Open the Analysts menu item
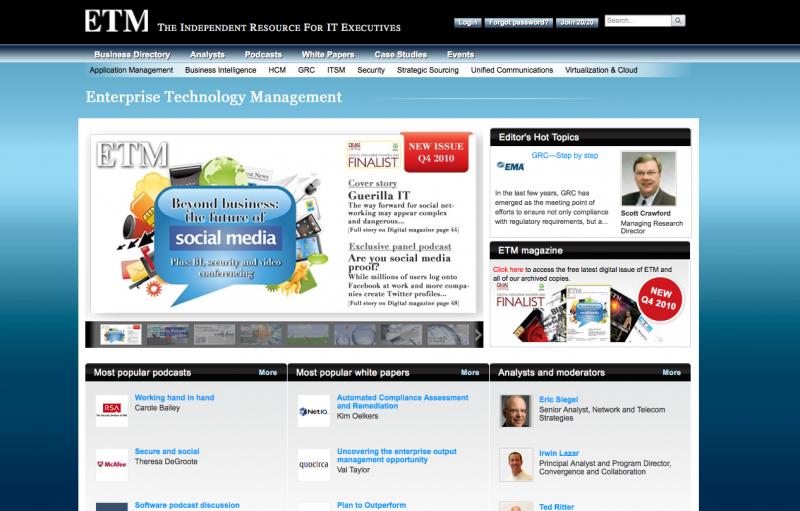The width and height of the screenshot is (800, 511). [207, 55]
